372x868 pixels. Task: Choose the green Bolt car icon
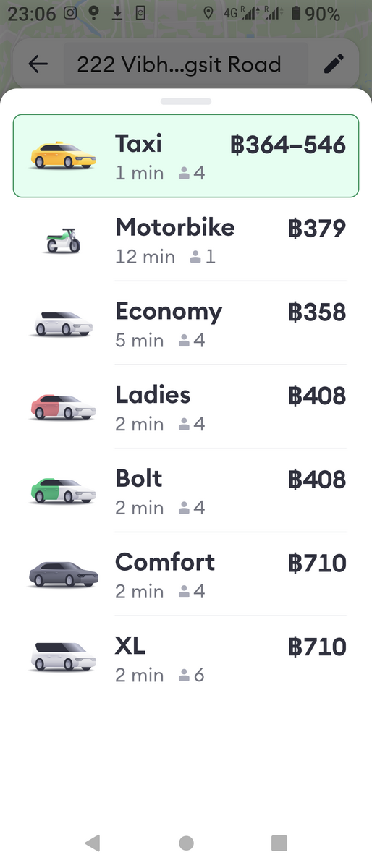point(64,491)
